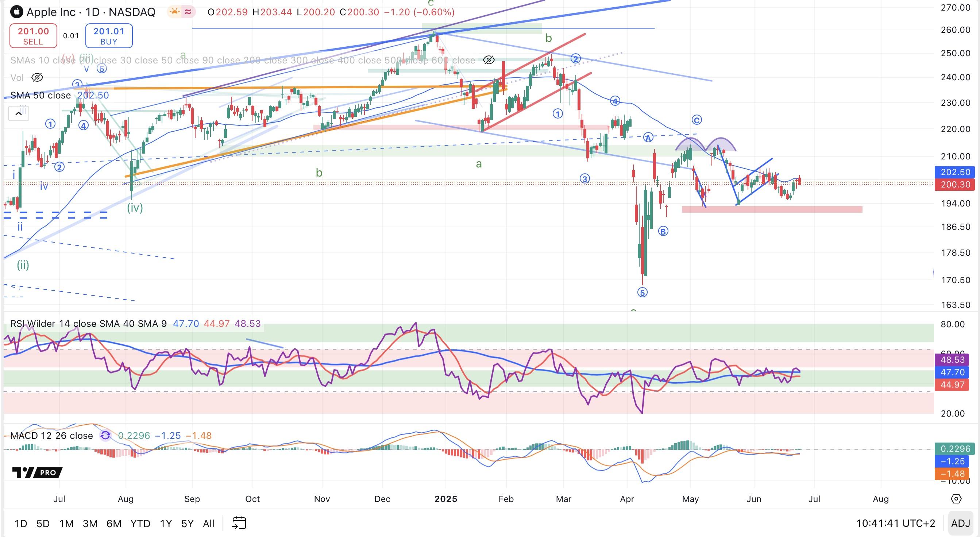Click the 0.2296 green MACD axis label
980x537 pixels.
pyautogui.click(x=955, y=449)
